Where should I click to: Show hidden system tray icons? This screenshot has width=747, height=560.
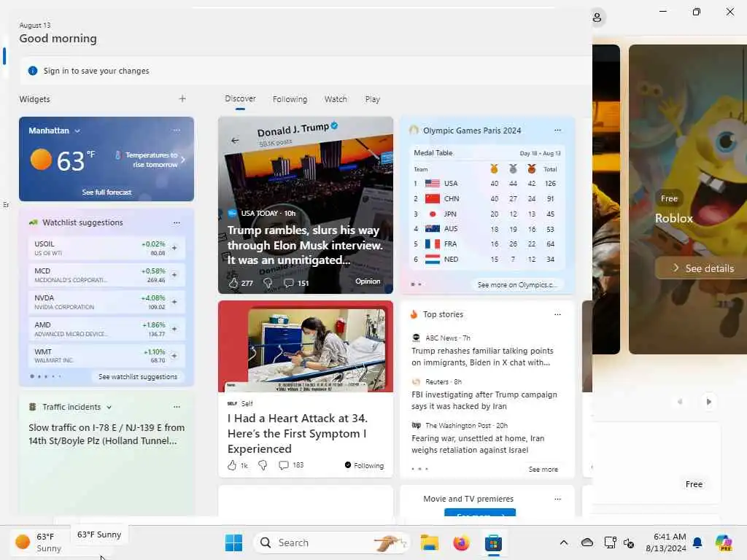click(564, 542)
